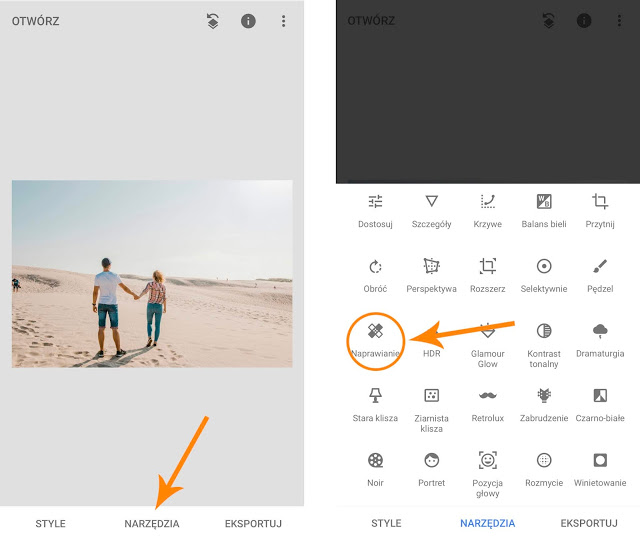Open the Obróć rotate tool

click(x=375, y=276)
